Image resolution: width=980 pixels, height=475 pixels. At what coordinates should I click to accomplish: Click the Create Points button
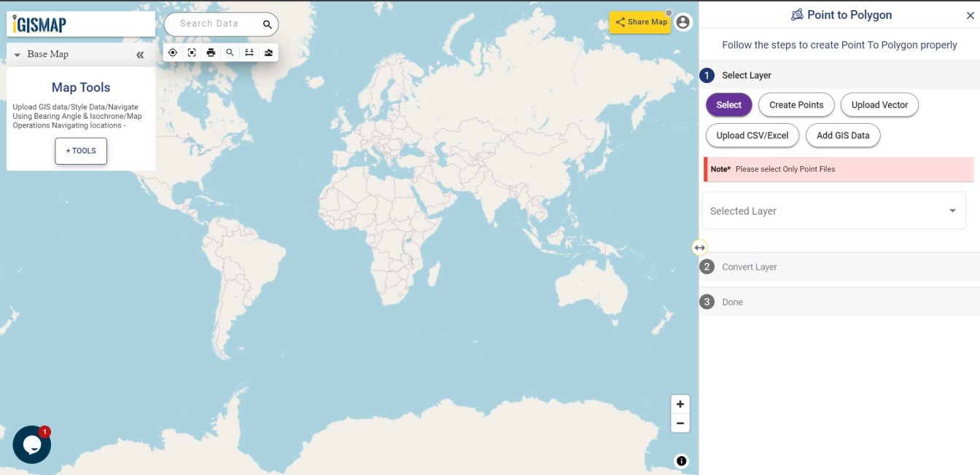[796, 105]
